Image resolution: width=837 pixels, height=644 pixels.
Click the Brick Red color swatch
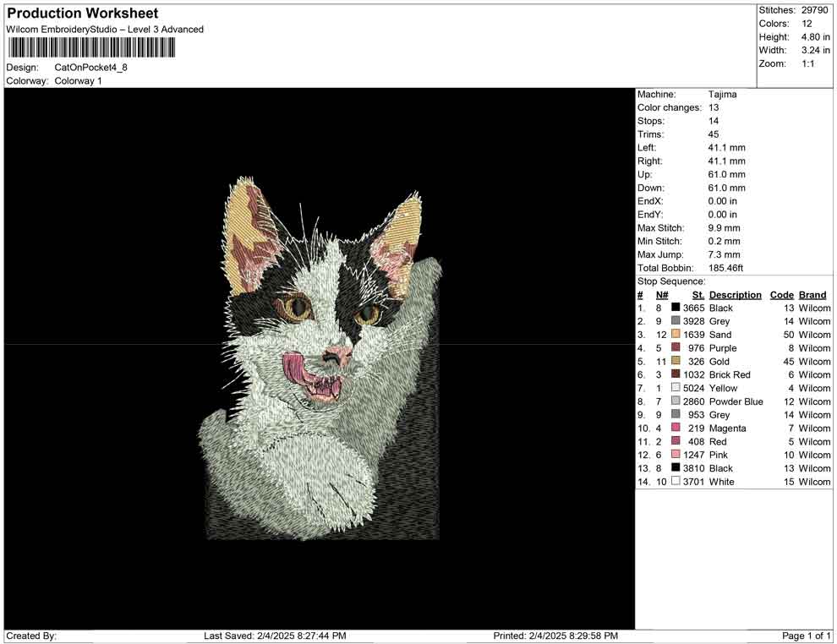tap(676, 374)
